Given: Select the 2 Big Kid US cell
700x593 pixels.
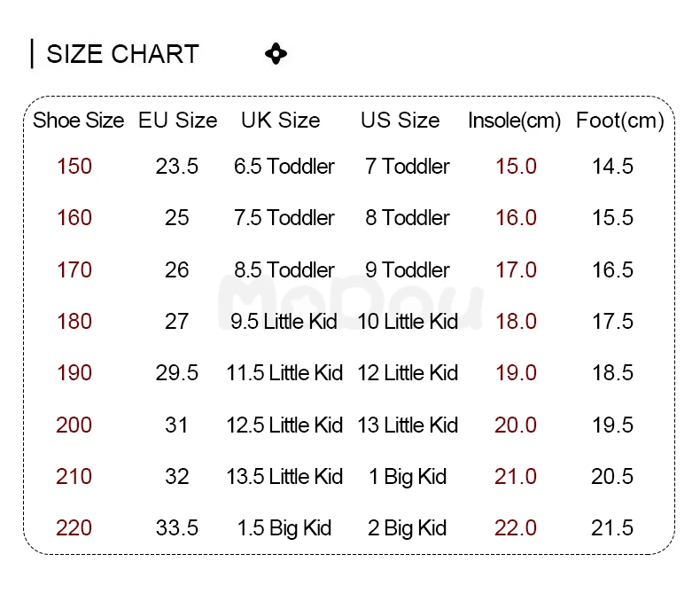Looking at the screenshot, I should click(x=408, y=528).
